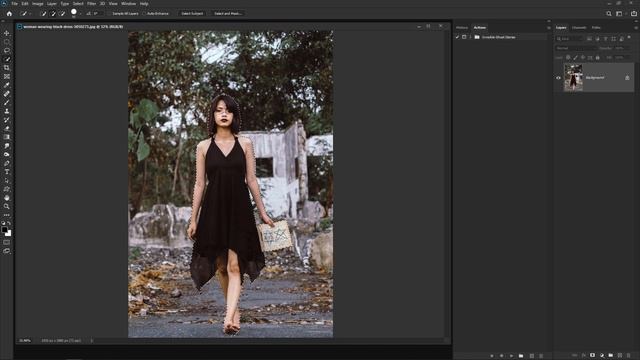Choose Subtract from Selection brush mode
This screenshot has width=640, height=360.
[x=62, y=13]
